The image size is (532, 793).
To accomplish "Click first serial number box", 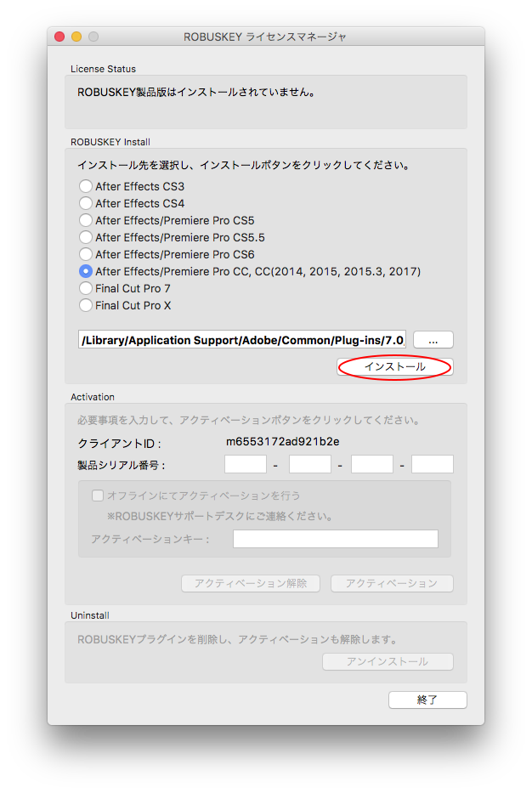I will 246,464.
